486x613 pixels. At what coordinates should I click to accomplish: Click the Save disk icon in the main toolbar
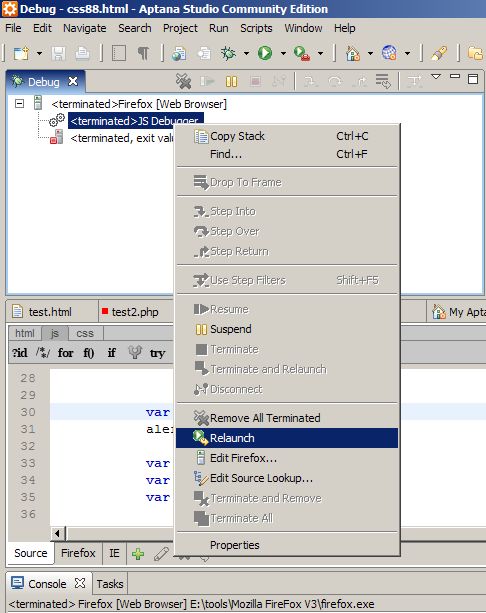tap(58, 53)
